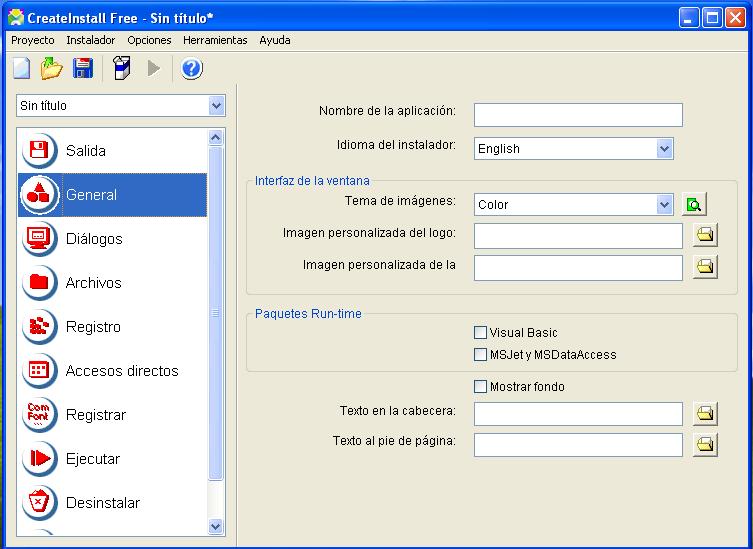Image resolution: width=753 pixels, height=549 pixels.
Task: Minimize the CreateInstall window
Action: point(689,18)
